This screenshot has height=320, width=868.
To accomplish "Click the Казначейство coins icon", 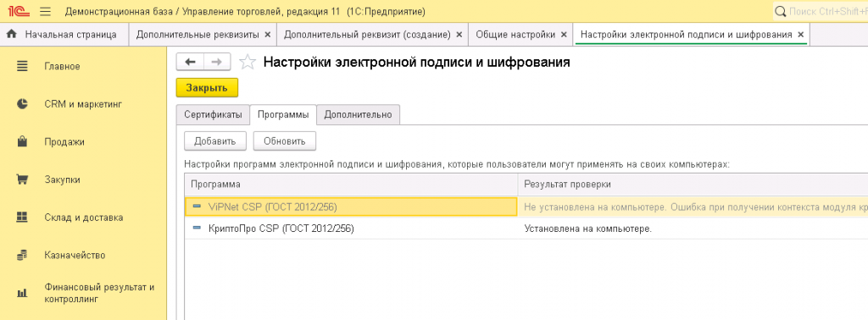I will click(22, 256).
